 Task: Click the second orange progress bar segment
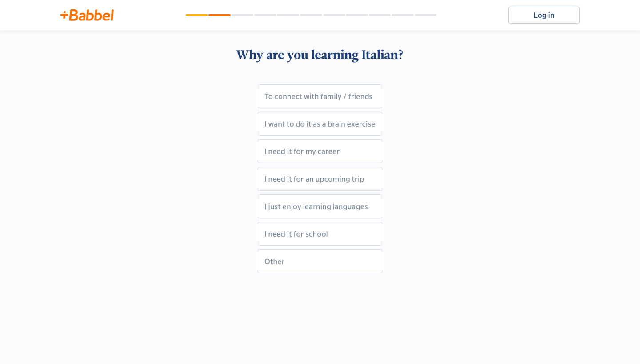220,15
